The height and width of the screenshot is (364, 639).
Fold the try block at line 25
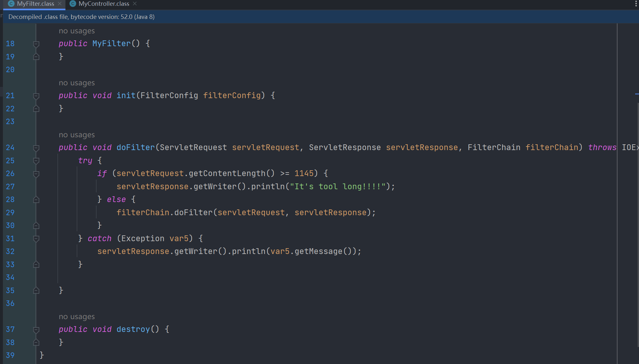click(36, 161)
